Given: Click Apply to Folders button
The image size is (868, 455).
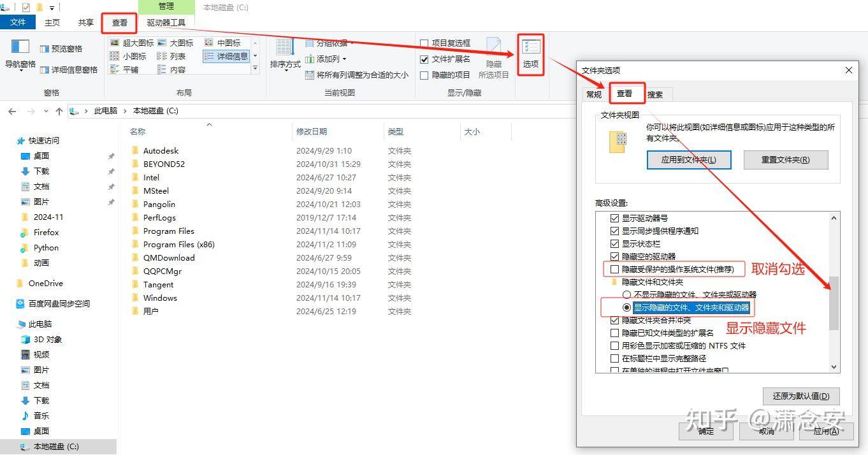Looking at the screenshot, I should click(x=688, y=160).
